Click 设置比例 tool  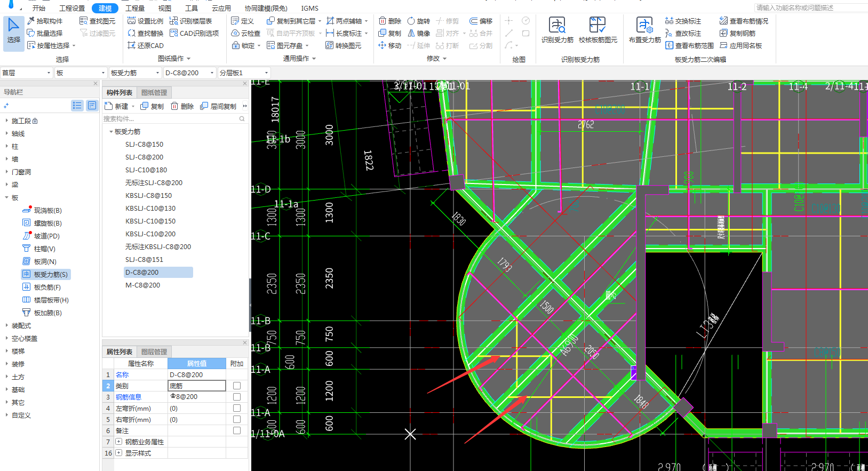146,21
